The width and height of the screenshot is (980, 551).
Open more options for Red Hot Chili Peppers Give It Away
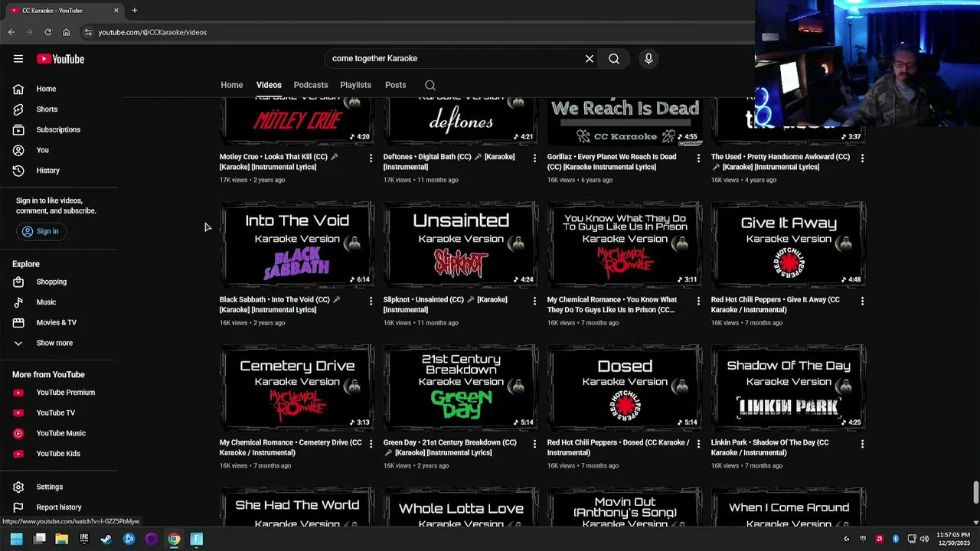[x=863, y=301]
